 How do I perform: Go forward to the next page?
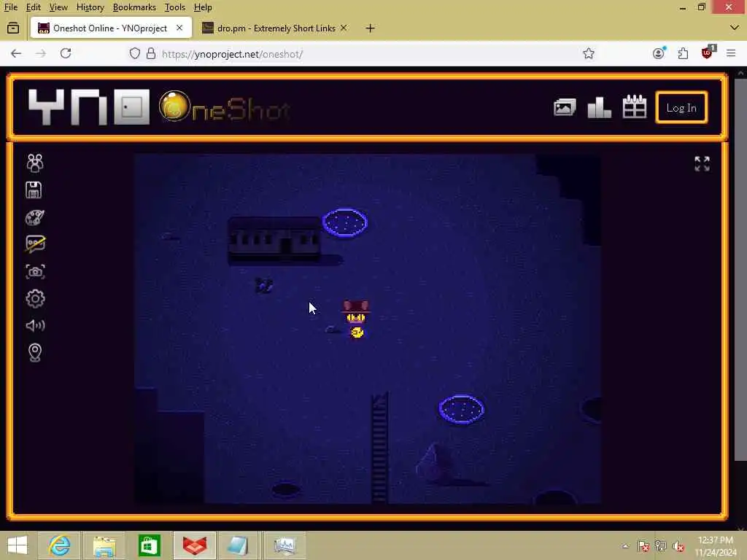(x=41, y=53)
